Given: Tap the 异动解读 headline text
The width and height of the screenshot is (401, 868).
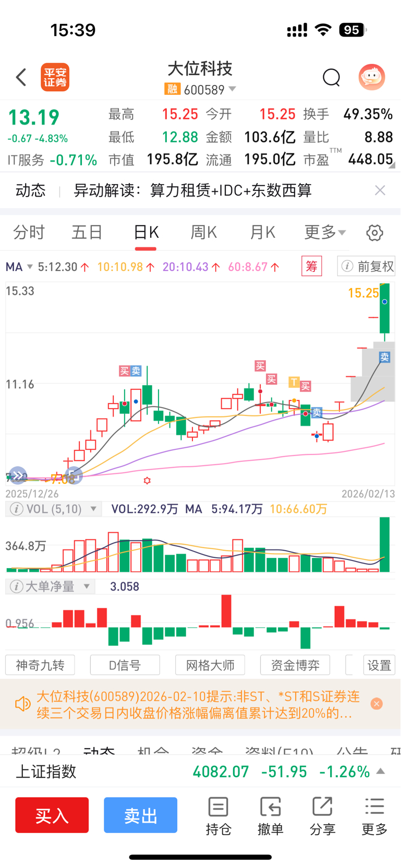Looking at the screenshot, I should point(192,190).
